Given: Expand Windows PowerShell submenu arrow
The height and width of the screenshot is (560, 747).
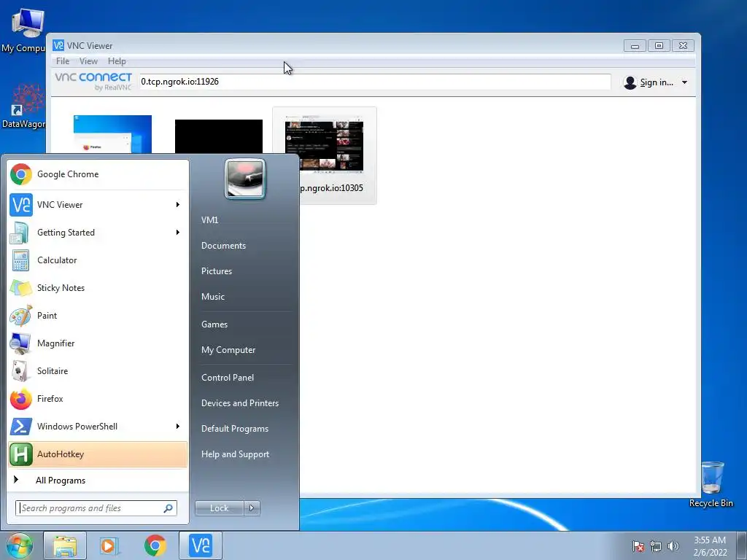Looking at the screenshot, I should point(178,426).
